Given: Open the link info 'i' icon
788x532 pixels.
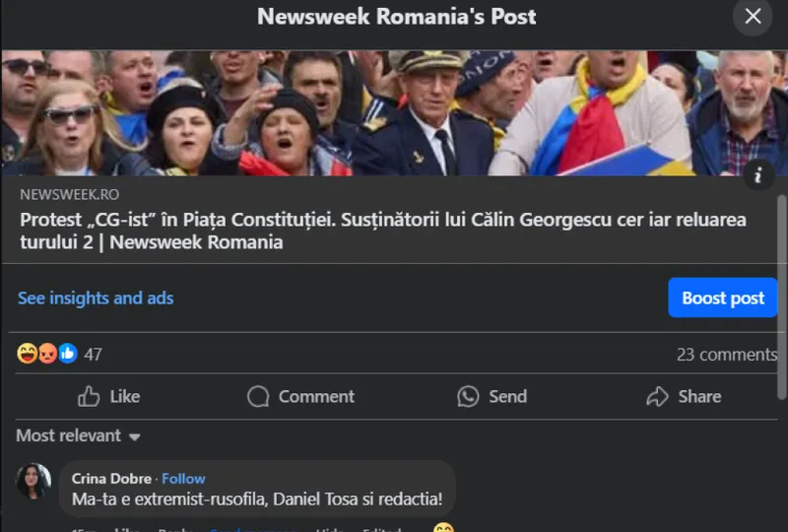Looking at the screenshot, I should (x=758, y=176).
